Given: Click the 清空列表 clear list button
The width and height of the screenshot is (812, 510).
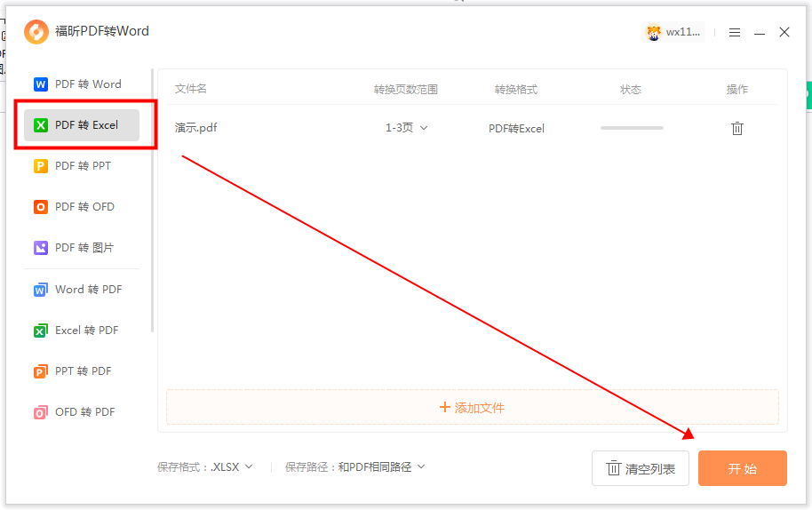Looking at the screenshot, I should (x=640, y=468).
